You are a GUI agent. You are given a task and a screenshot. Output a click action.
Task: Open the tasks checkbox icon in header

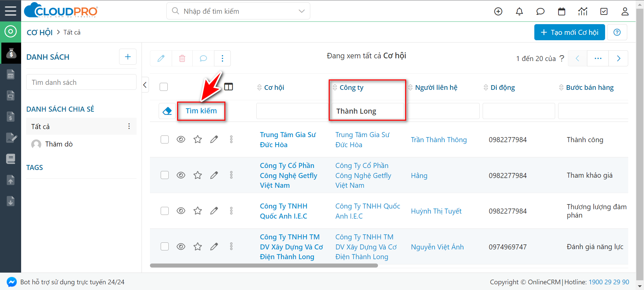click(604, 11)
